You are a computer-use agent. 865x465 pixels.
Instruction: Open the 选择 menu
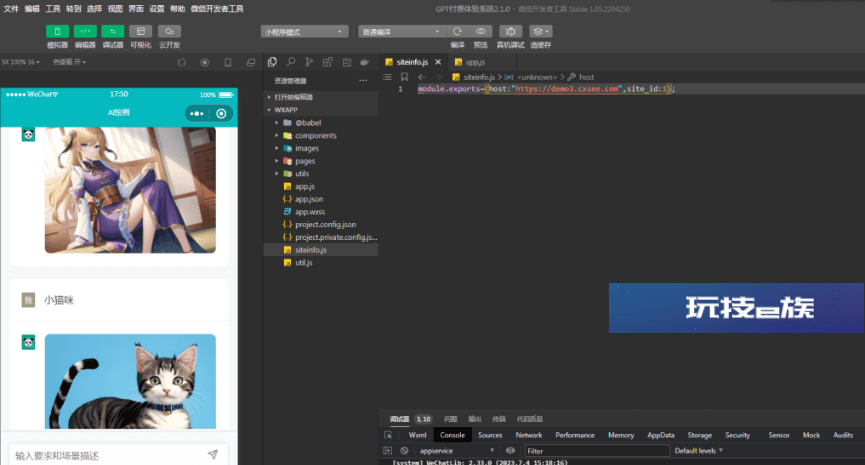tap(94, 9)
